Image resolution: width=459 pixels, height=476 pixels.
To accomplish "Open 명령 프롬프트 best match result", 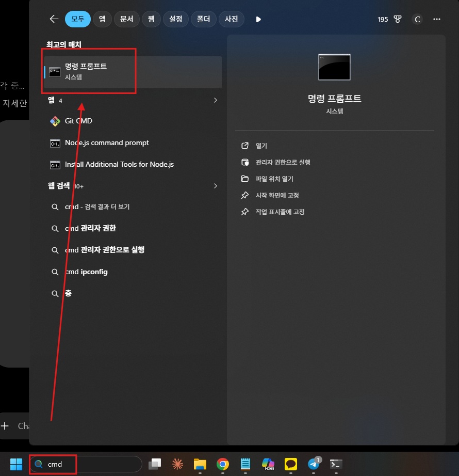I will 133,72.
